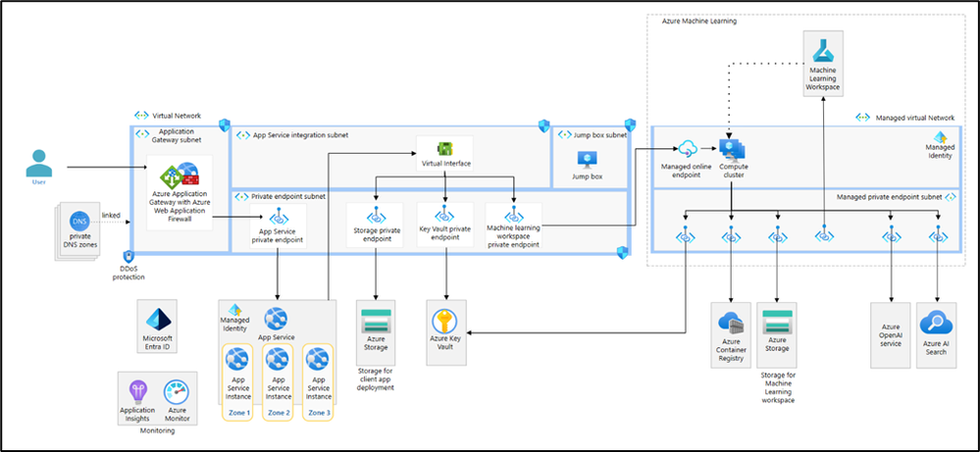
Task: Select the Zone 3 App Service Instance icon
Action: tap(318, 360)
